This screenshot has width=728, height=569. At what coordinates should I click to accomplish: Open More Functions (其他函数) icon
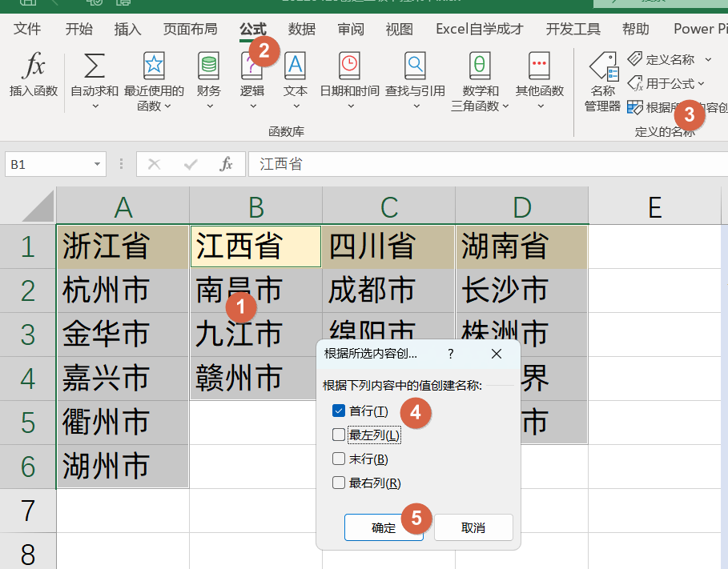click(x=539, y=66)
